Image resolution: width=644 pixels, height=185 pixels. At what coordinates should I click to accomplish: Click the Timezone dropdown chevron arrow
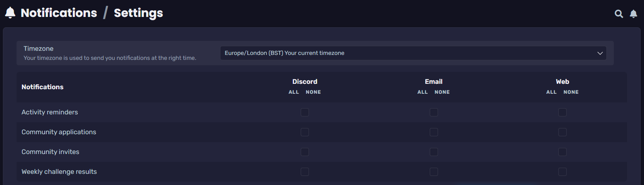point(600,53)
